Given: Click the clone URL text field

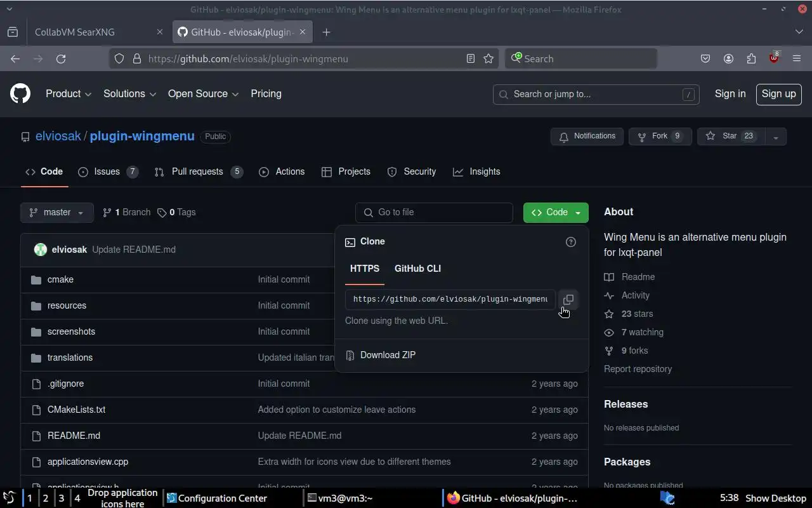Looking at the screenshot, I should tap(450, 299).
